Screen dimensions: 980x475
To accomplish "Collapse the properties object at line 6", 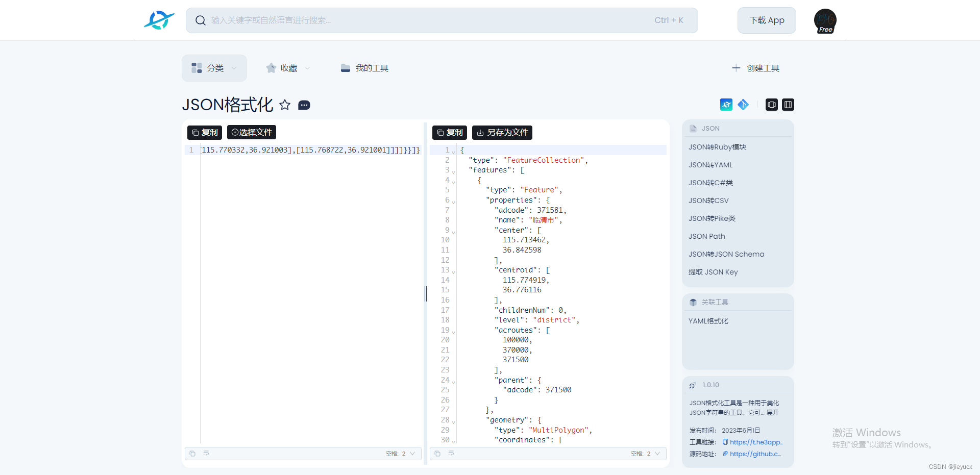I will click(x=453, y=203).
